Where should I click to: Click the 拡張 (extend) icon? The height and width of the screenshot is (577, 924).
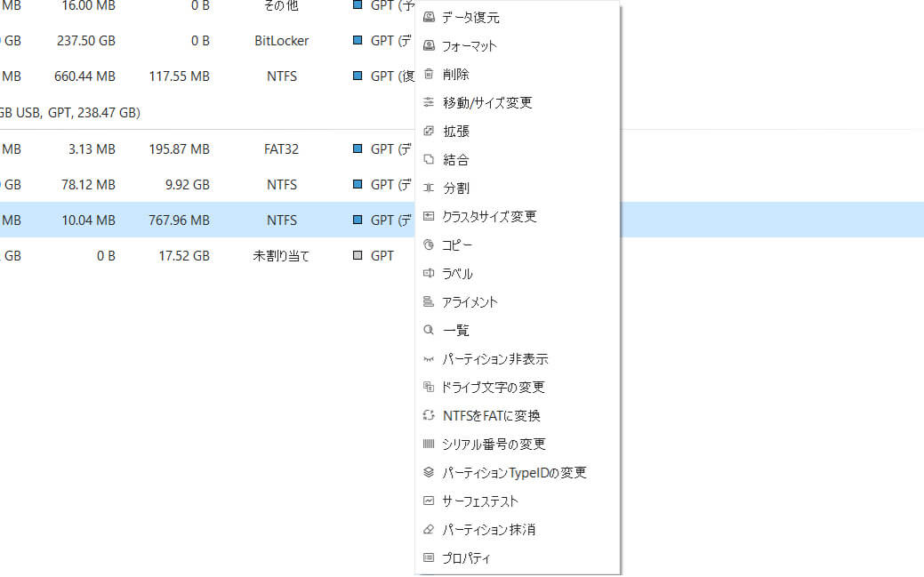point(429,131)
